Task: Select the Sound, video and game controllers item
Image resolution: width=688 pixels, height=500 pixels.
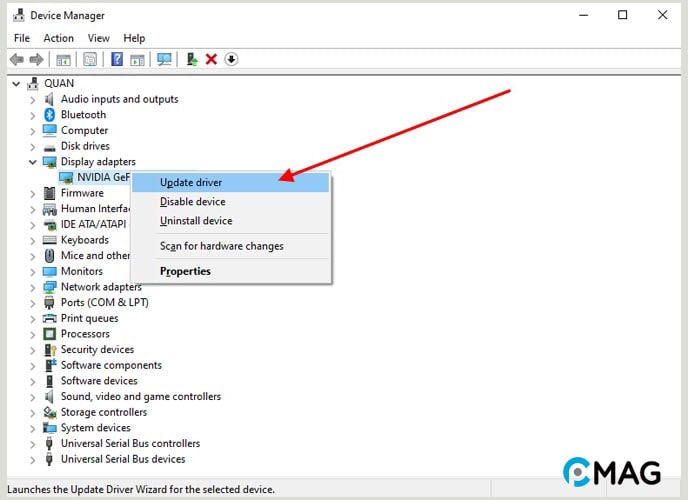Action: click(x=140, y=397)
